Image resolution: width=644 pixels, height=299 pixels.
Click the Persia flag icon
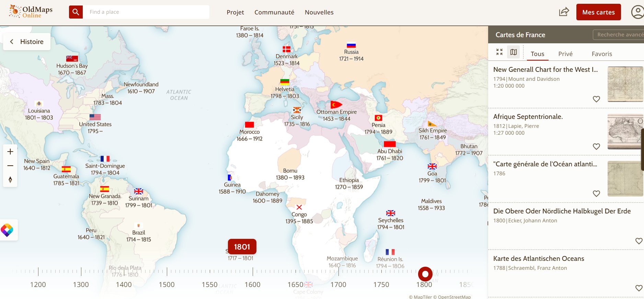(378, 118)
